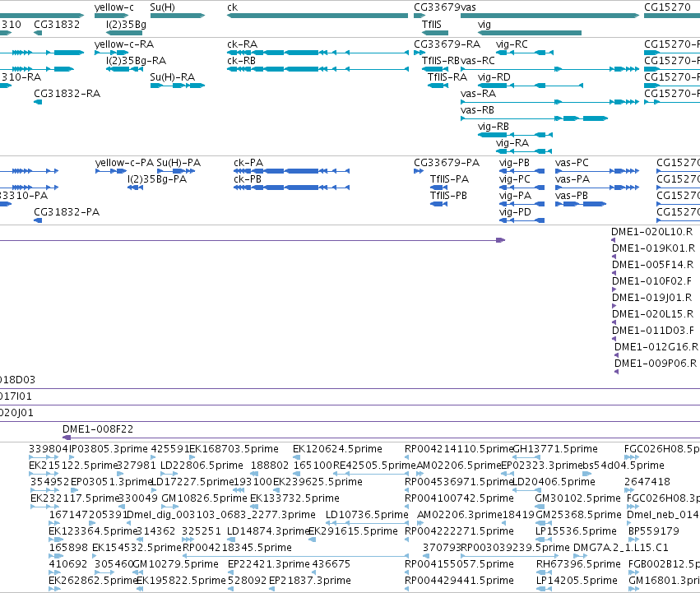Click the ck-PB protein label

pos(248,179)
